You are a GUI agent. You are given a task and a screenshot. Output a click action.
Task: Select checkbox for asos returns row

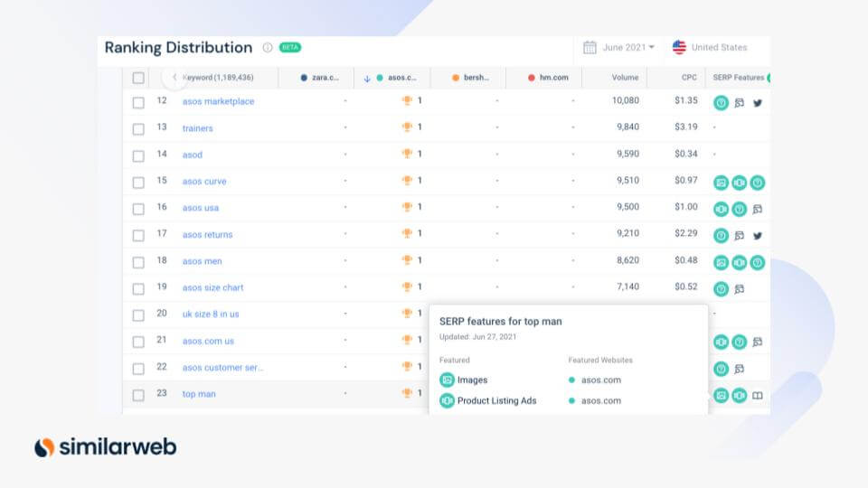(x=138, y=236)
